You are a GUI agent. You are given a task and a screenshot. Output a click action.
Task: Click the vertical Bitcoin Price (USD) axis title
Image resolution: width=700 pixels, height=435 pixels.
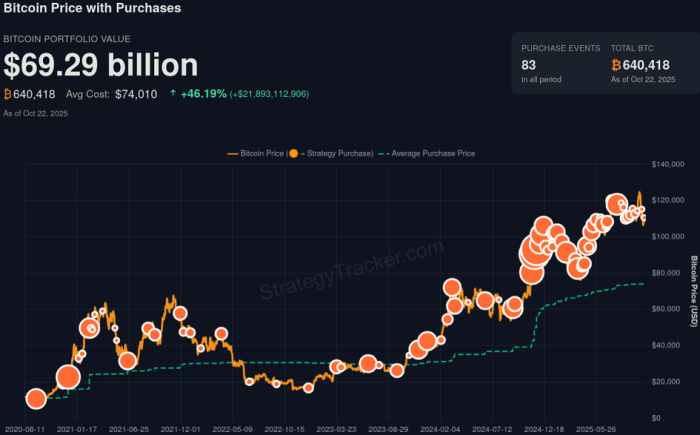click(692, 290)
